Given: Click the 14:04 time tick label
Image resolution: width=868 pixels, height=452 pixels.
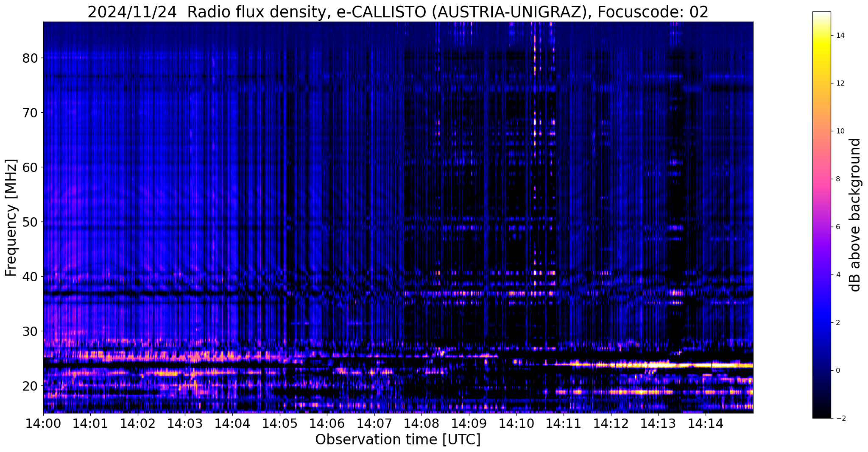Looking at the screenshot, I should coord(232,423).
